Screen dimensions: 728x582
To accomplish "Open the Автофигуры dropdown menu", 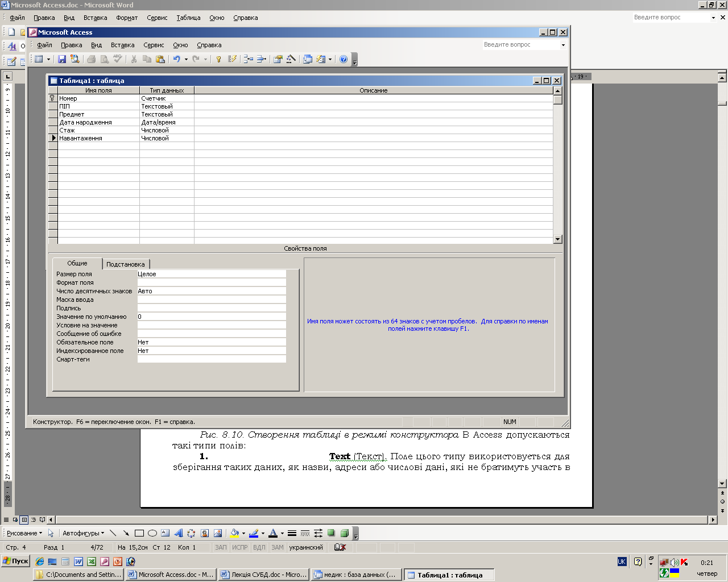I will pos(84,533).
